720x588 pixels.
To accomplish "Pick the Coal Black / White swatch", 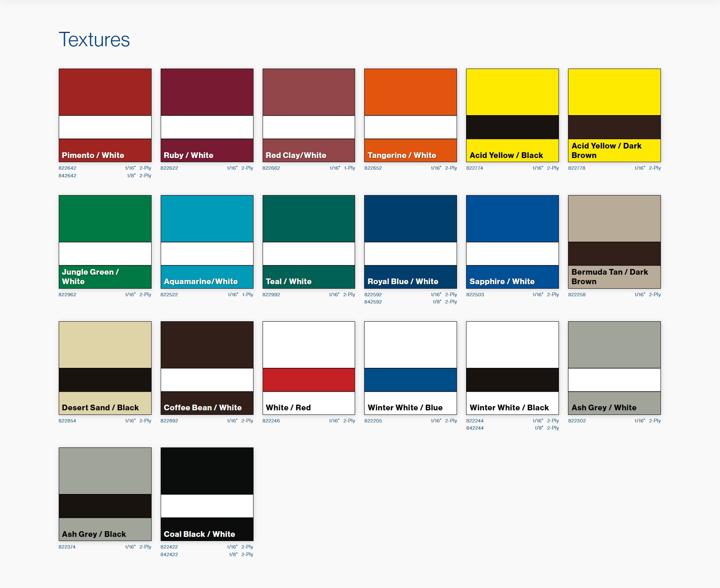I will point(207,494).
